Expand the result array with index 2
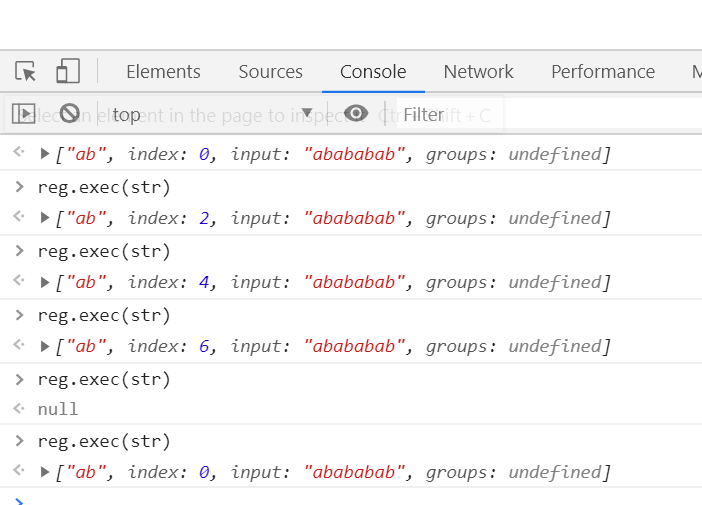 click(x=44, y=218)
